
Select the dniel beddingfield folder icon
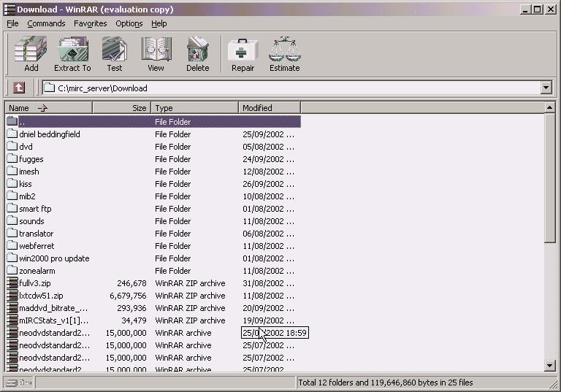tap(12, 134)
